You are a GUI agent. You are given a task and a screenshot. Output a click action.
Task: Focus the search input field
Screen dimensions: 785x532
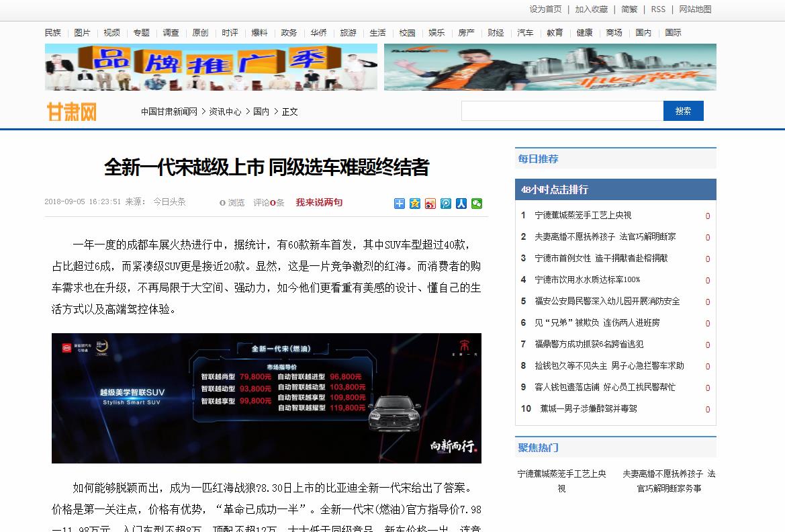click(x=562, y=111)
